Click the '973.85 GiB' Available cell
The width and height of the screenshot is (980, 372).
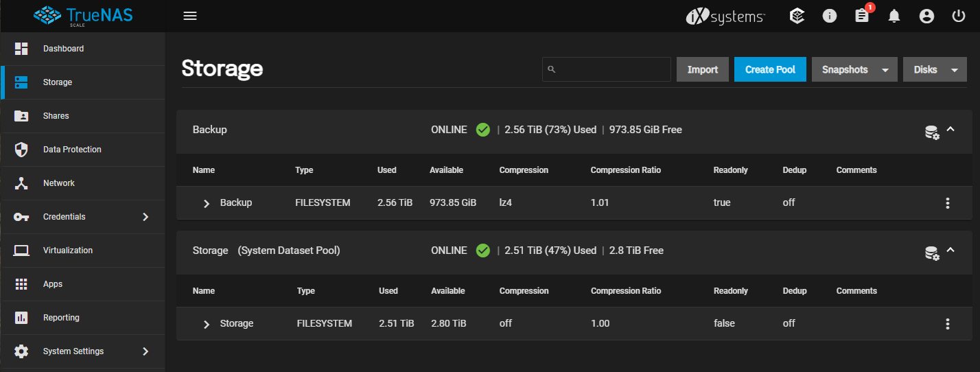453,203
